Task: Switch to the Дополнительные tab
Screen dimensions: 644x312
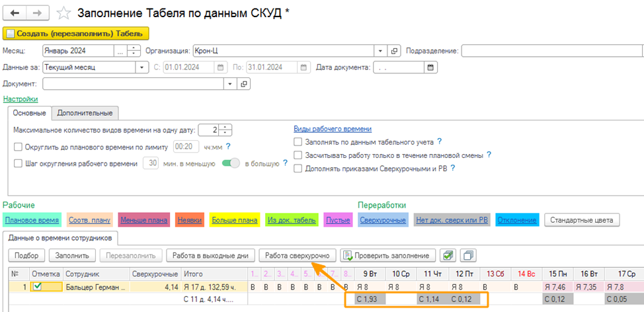Action: (85, 113)
